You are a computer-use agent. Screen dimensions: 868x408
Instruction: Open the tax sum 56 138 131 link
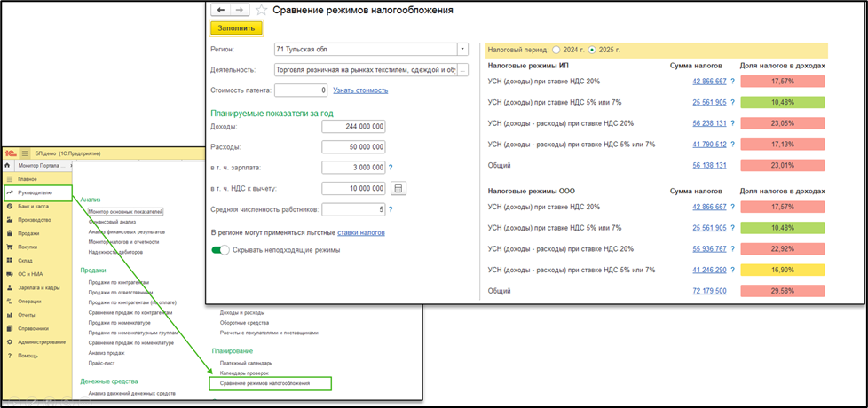click(x=709, y=165)
